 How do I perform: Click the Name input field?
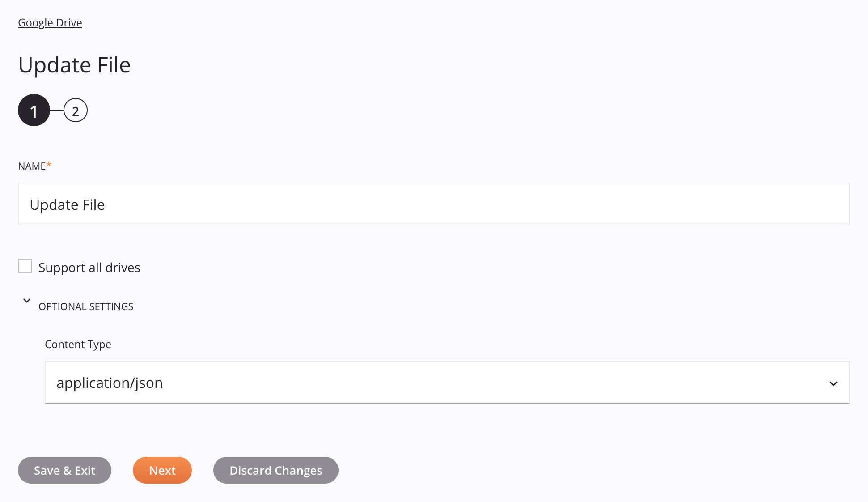434,204
